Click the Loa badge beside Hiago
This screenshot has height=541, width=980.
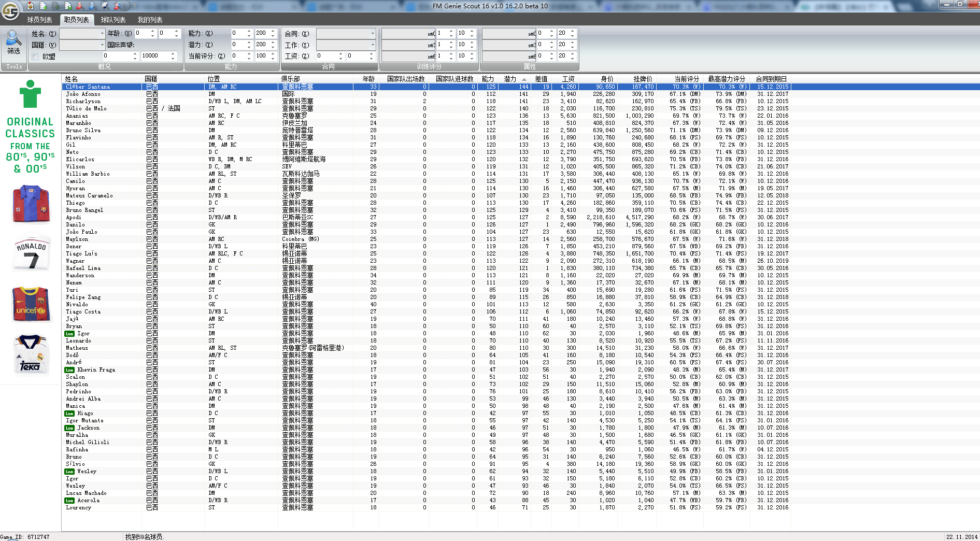pyautogui.click(x=69, y=414)
